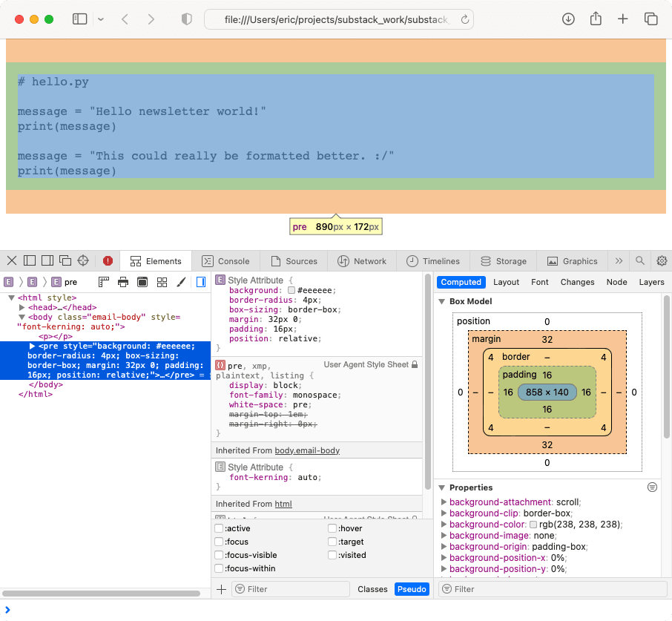672x621 pixels.
Task: Focus the file:///Users/eric address bar
Action: (x=338, y=19)
